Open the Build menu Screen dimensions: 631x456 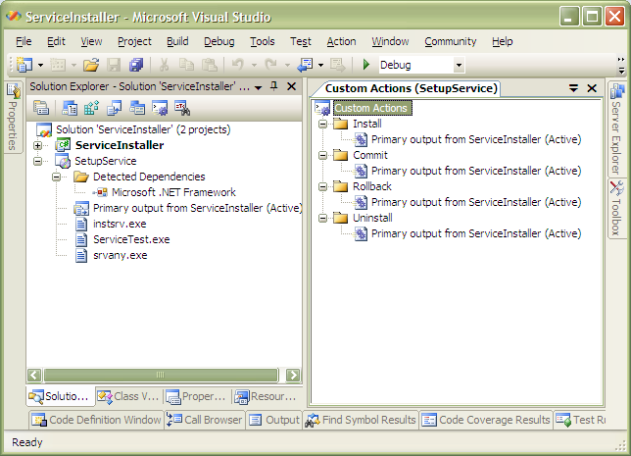pyautogui.click(x=177, y=41)
